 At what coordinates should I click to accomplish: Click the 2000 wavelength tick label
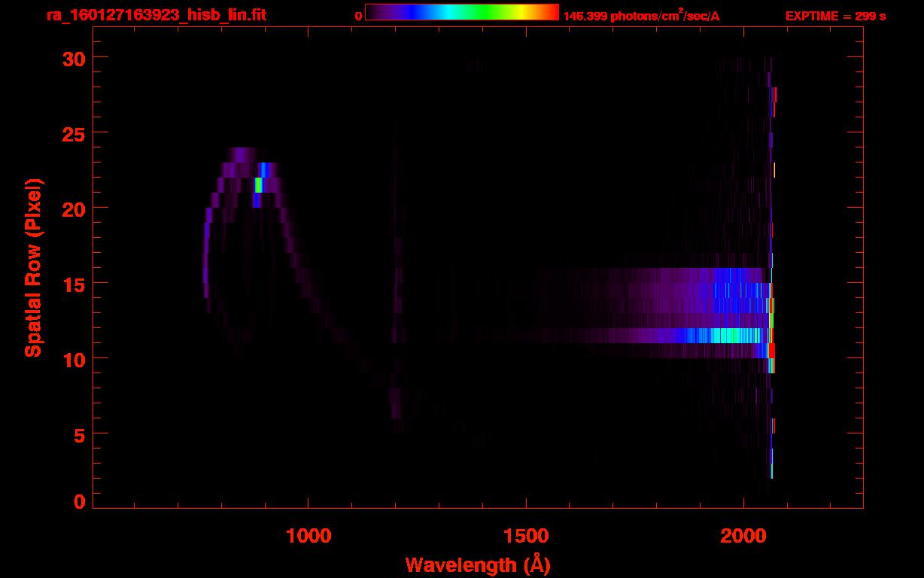(743, 535)
